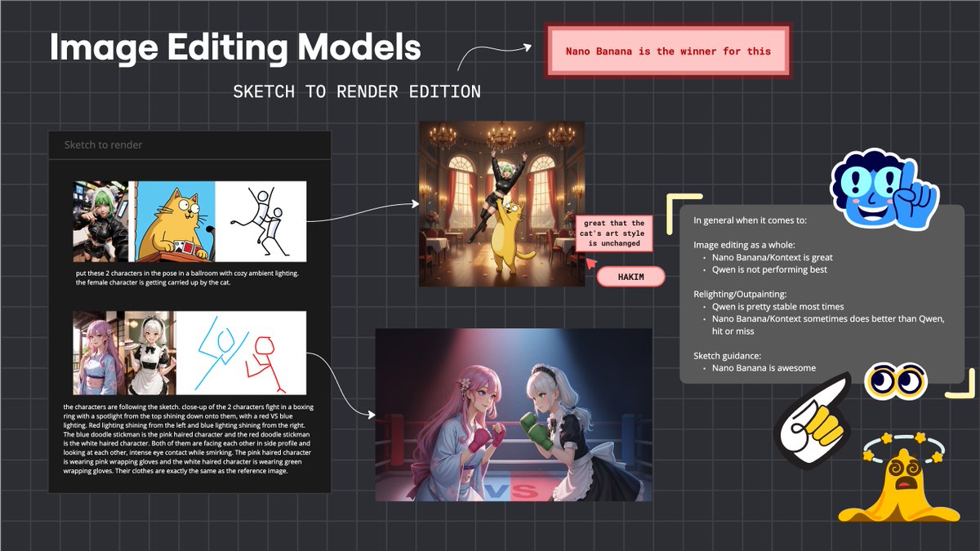The width and height of the screenshot is (980, 551).
Task: Click the 'Image editing as a whole:' heading
Action: click(x=742, y=245)
